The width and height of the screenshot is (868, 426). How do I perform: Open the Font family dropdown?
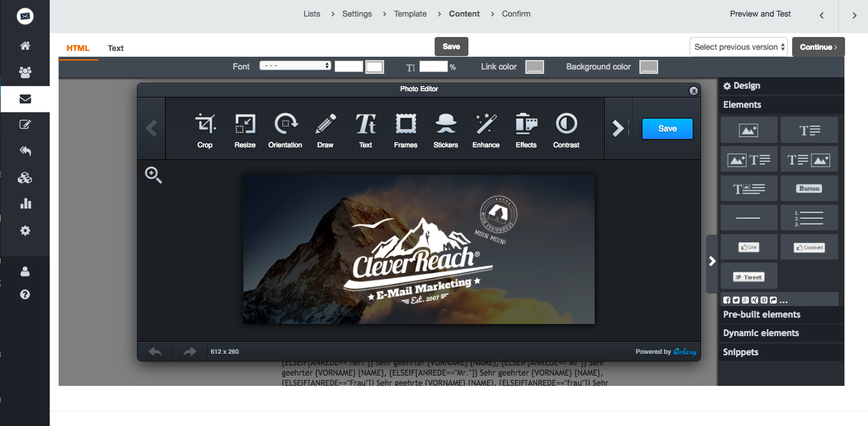295,66
